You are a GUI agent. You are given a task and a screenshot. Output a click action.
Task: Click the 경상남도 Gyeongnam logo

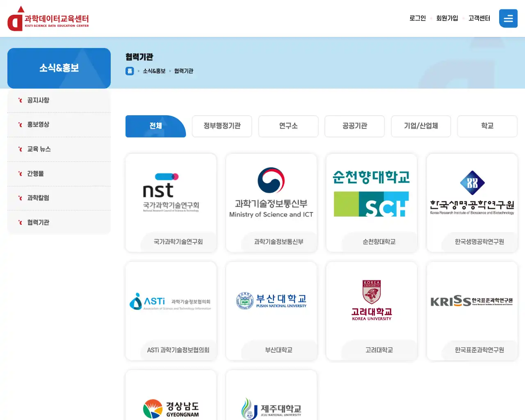click(171, 409)
